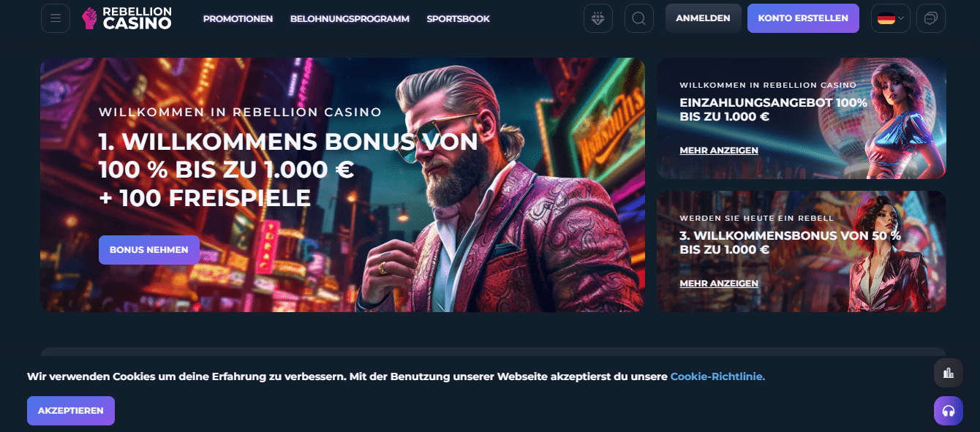Open the Sportsbook navigation item
This screenshot has width=980, height=432.
(x=459, y=19)
